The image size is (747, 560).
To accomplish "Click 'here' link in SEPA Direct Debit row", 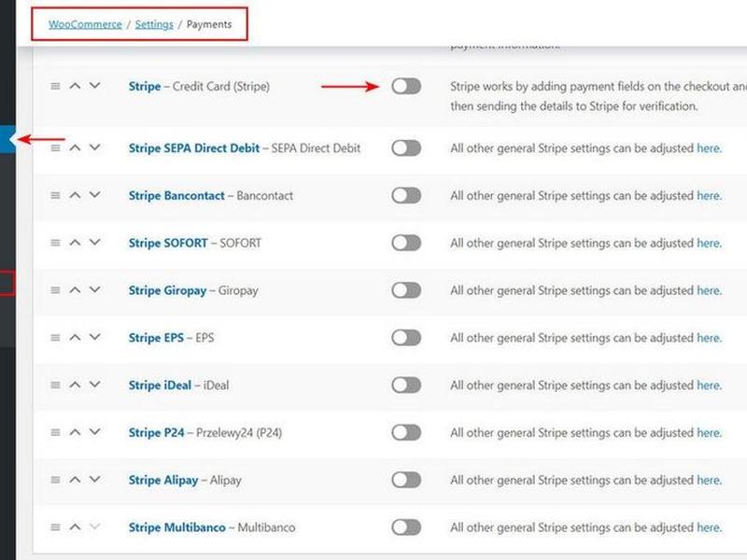I will tap(709, 148).
